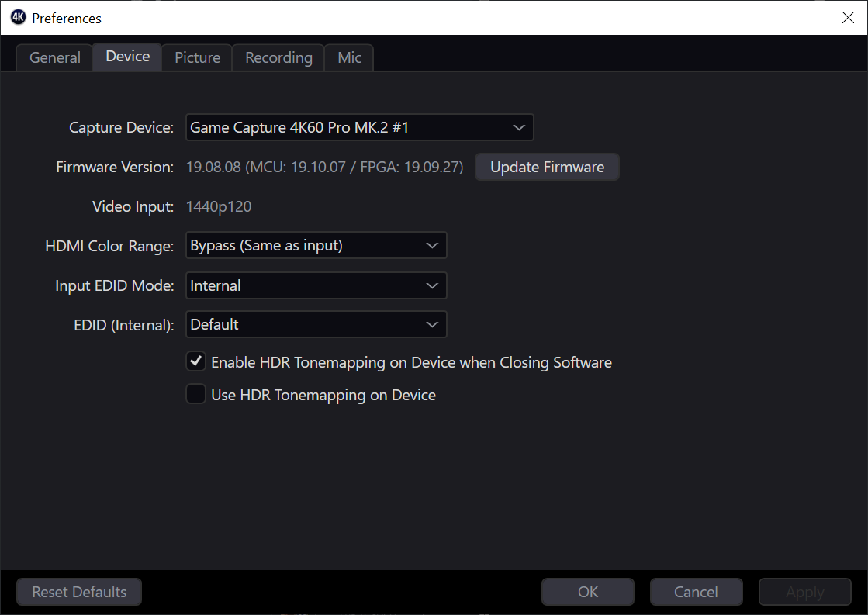
Task: Go to the Recording tab
Action: (278, 57)
